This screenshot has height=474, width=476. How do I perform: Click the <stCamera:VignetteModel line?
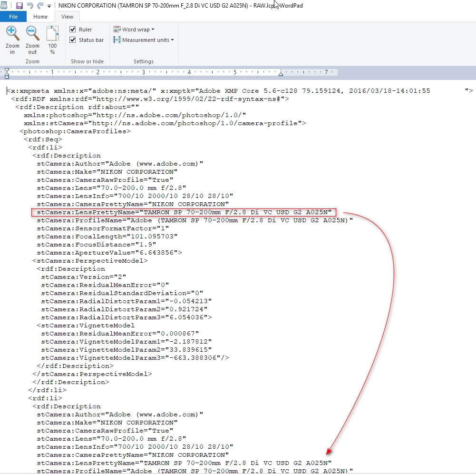click(x=86, y=326)
